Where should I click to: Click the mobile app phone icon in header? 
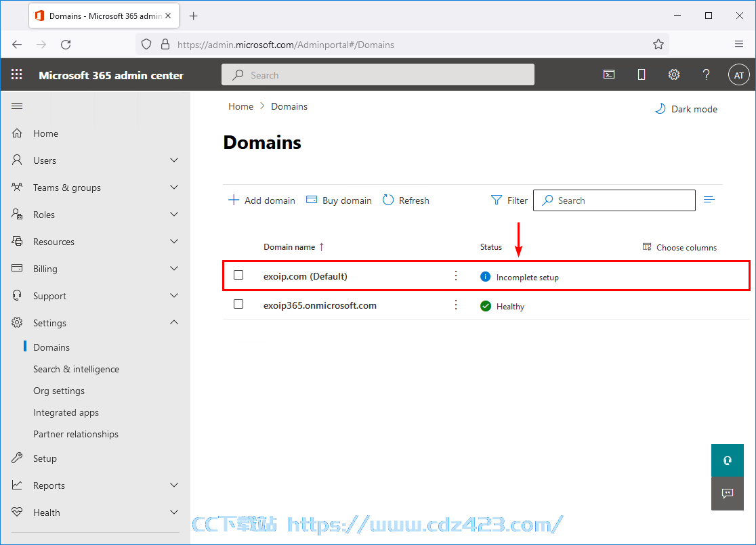coord(642,74)
